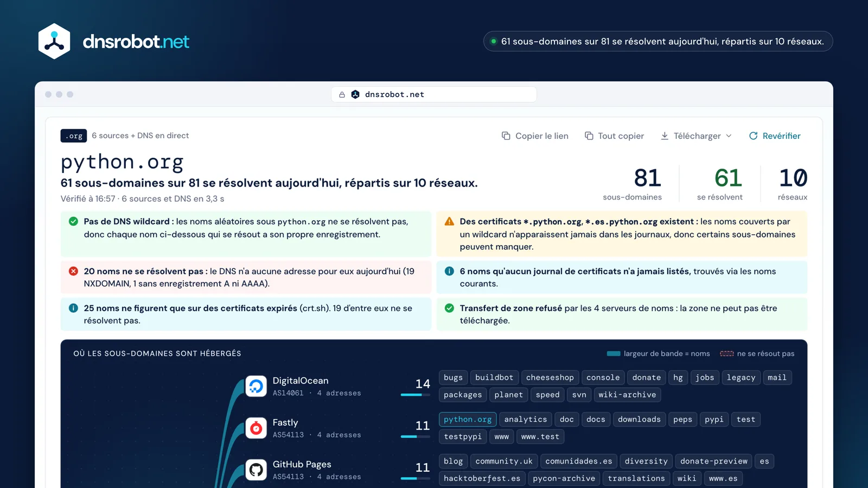
Task: Click the green status dot in the header pill
Action: pos(494,41)
